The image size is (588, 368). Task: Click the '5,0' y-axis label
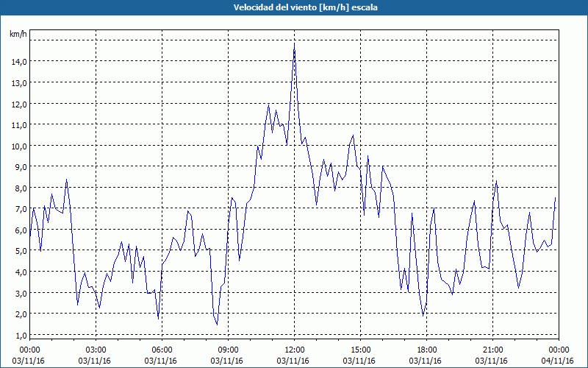21,251
